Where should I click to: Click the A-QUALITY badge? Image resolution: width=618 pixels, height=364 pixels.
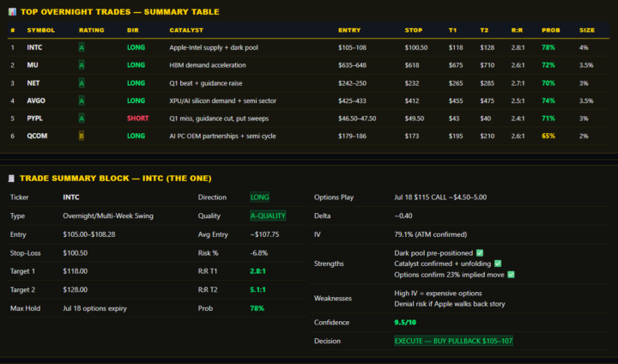click(x=268, y=215)
